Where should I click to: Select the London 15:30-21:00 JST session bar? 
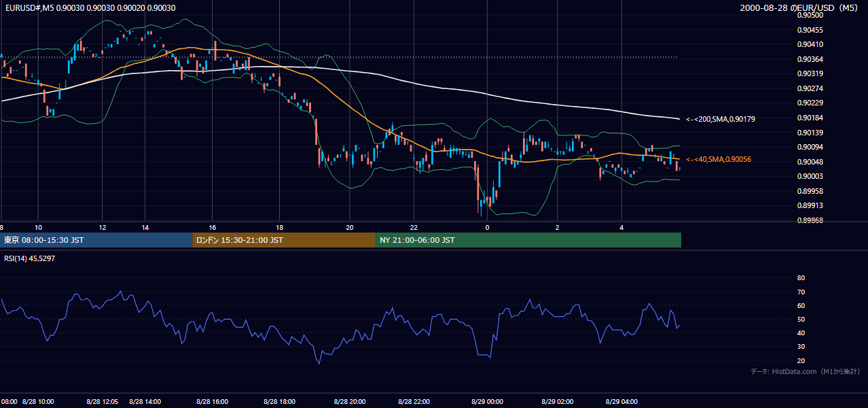pos(284,240)
